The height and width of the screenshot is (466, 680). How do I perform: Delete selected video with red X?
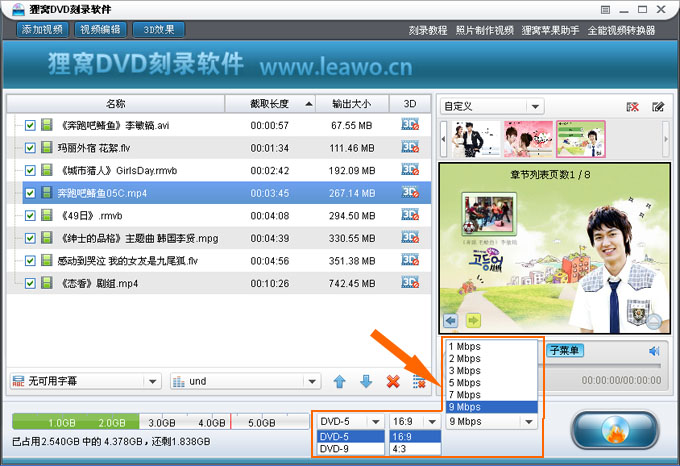point(393,382)
